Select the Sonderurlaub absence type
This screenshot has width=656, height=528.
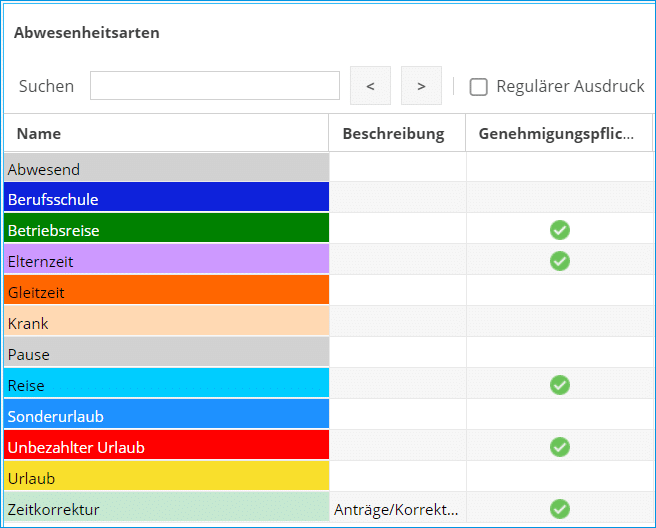click(166, 416)
